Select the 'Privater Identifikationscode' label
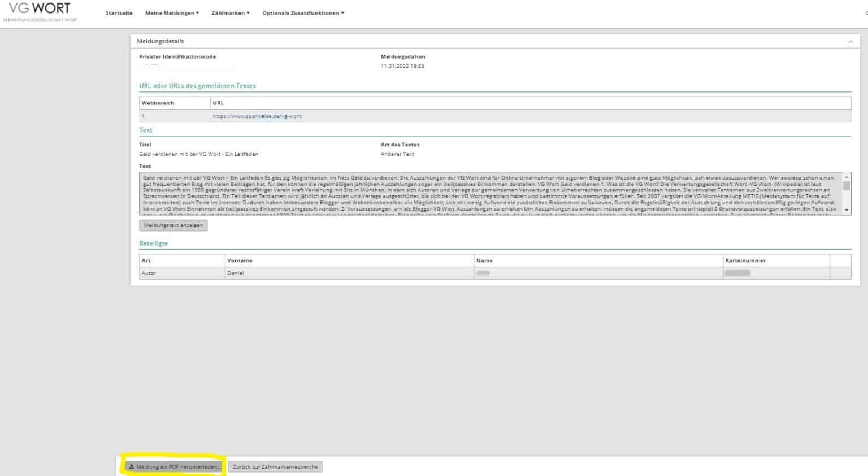868x476 pixels. coord(177,56)
